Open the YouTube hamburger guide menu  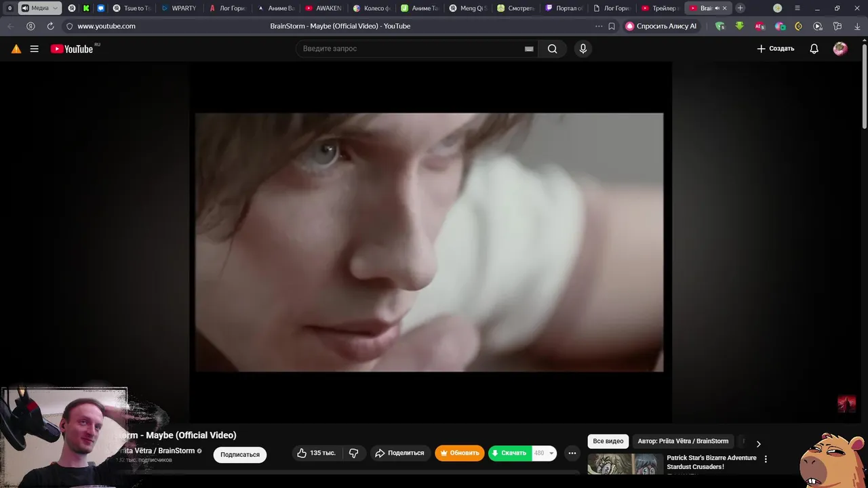tap(34, 49)
